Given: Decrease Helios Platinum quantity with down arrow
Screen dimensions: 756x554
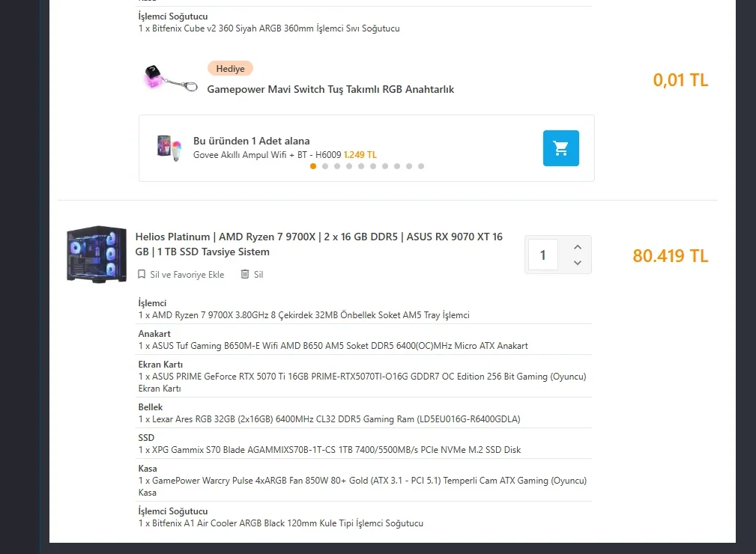Looking at the screenshot, I should pos(578,263).
